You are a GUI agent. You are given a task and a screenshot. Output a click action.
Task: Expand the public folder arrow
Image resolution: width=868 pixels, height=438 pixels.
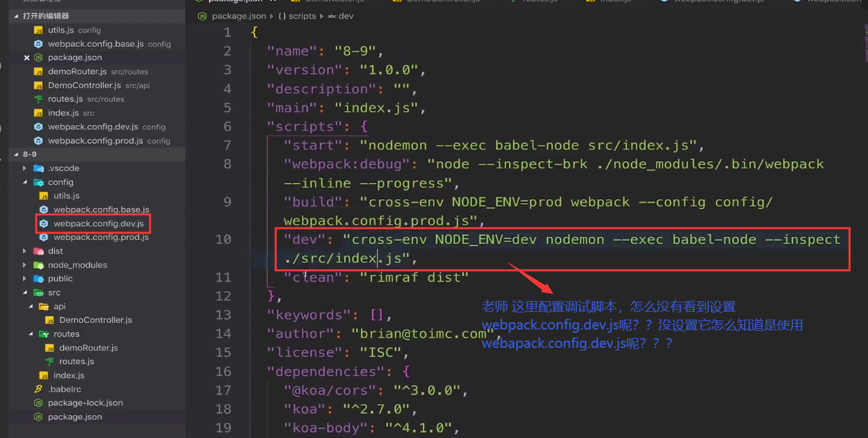point(25,279)
